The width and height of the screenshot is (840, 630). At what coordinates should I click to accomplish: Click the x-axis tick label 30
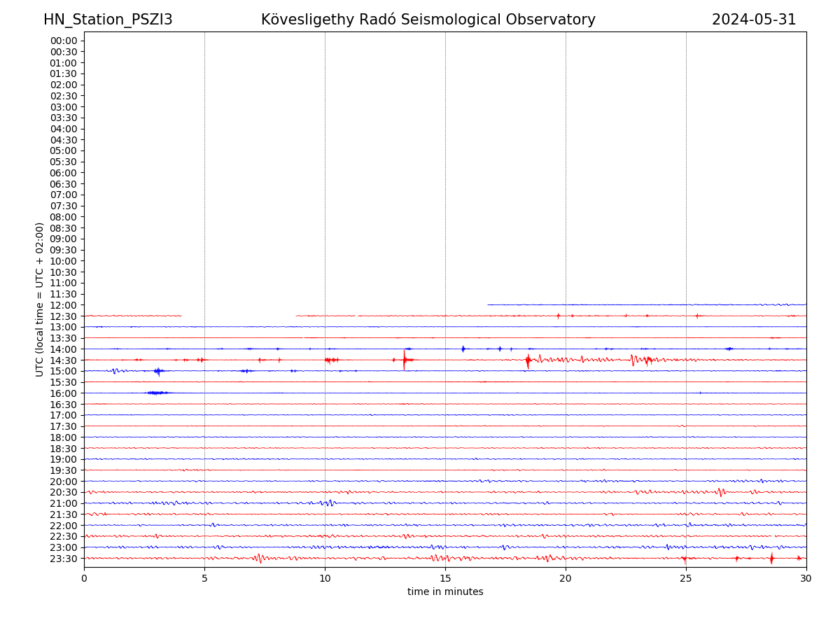pyautogui.click(x=806, y=578)
